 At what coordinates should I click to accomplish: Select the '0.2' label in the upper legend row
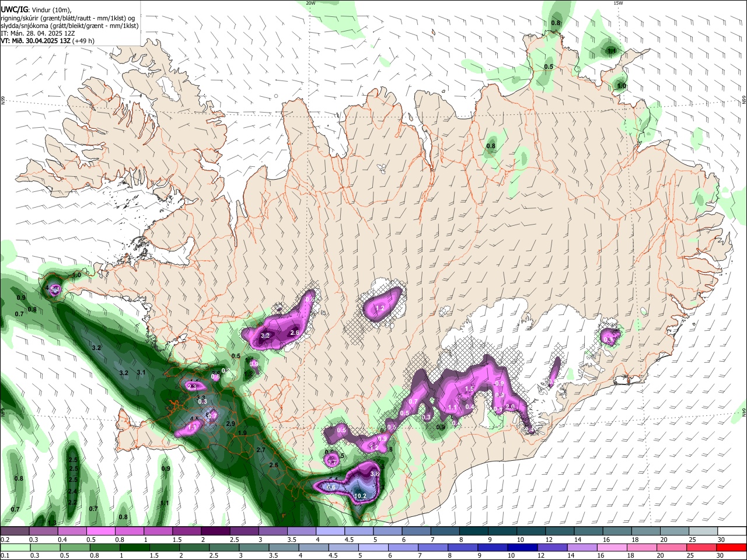[x=5, y=540]
